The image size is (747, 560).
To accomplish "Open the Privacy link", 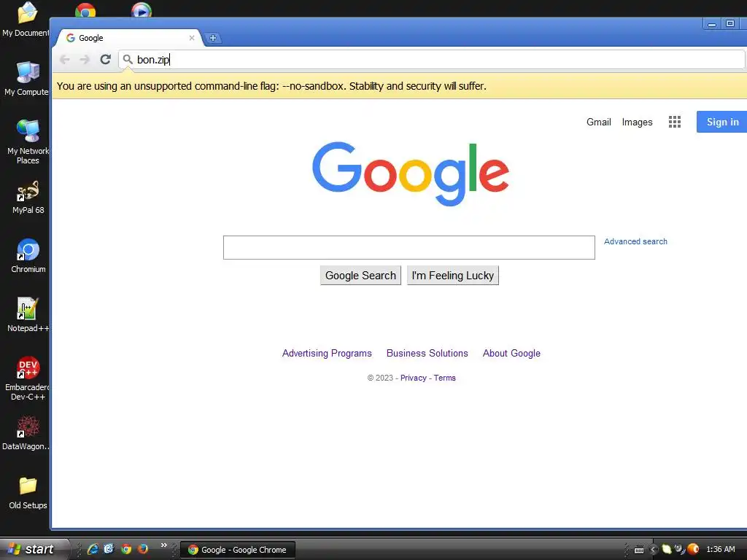I will click(x=413, y=378).
